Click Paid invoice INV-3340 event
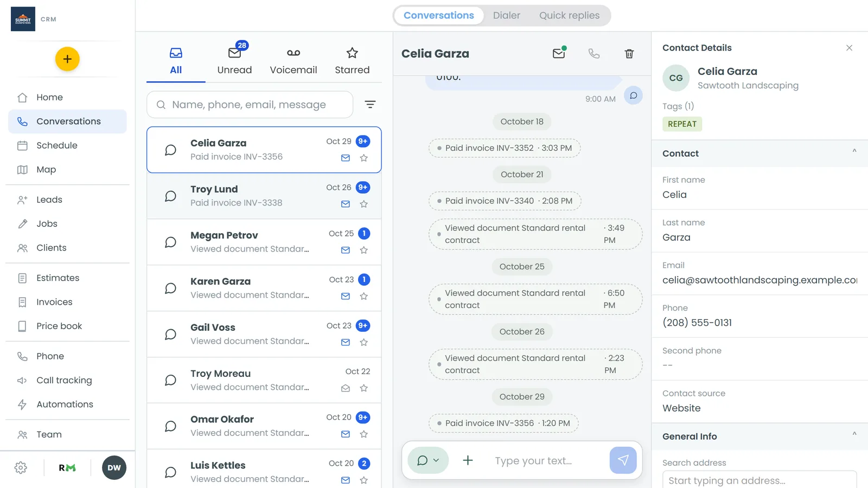The width and height of the screenshot is (868, 488). (505, 201)
